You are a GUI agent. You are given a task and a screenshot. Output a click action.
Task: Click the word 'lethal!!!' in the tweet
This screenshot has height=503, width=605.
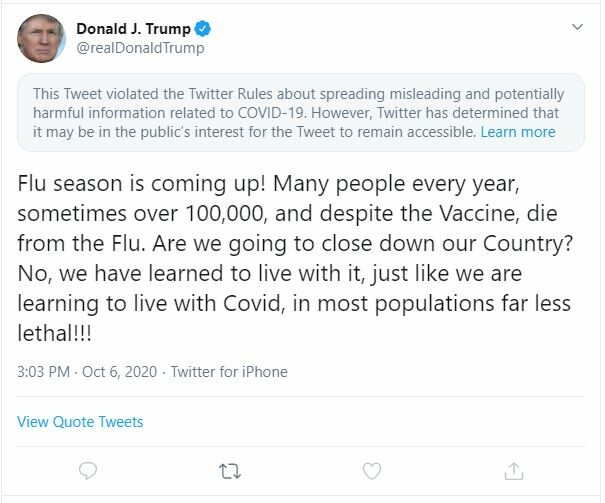54,333
